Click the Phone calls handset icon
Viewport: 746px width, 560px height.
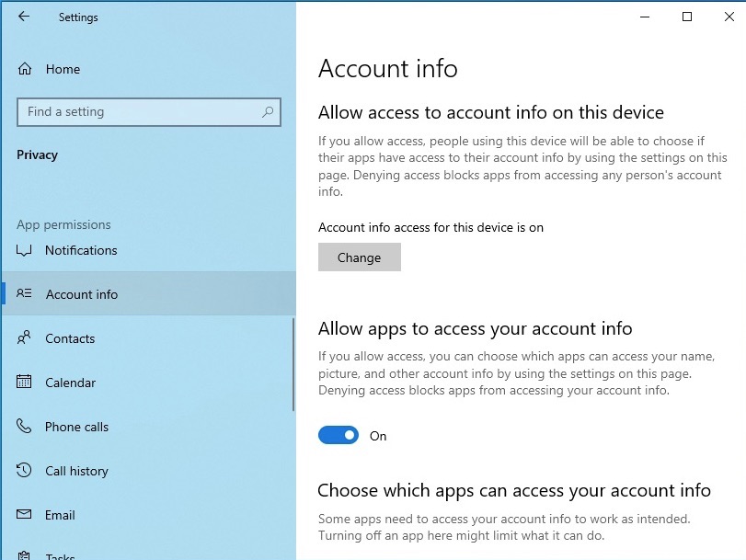24,426
